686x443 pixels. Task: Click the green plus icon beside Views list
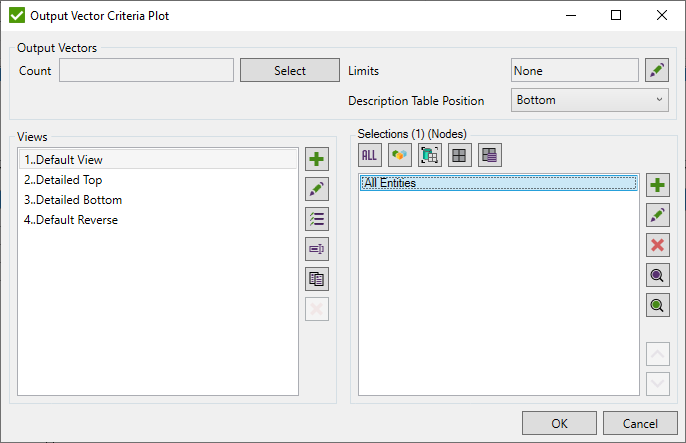tap(317, 159)
